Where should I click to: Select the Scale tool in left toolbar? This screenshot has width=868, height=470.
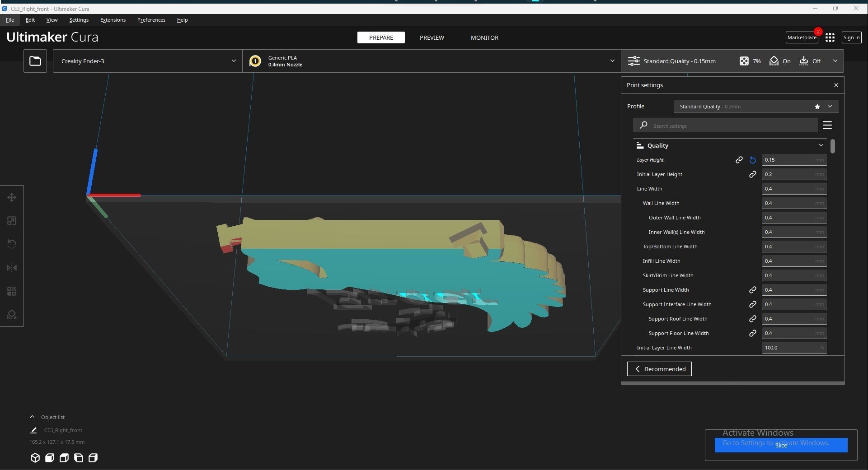pos(12,221)
